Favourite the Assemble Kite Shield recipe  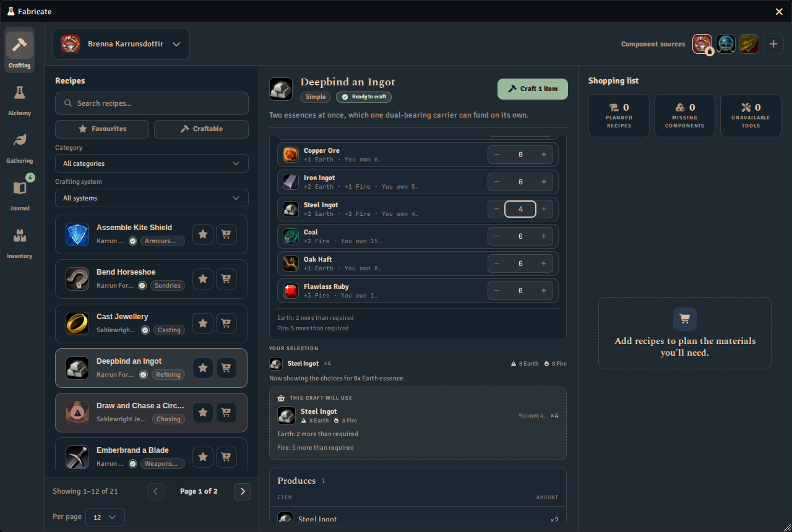pyautogui.click(x=203, y=234)
